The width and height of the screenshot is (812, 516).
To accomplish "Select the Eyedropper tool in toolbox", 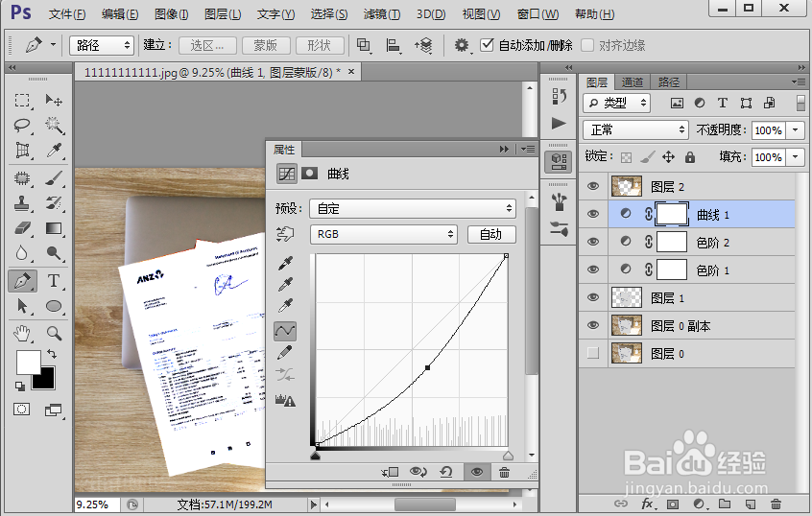I will [x=54, y=150].
